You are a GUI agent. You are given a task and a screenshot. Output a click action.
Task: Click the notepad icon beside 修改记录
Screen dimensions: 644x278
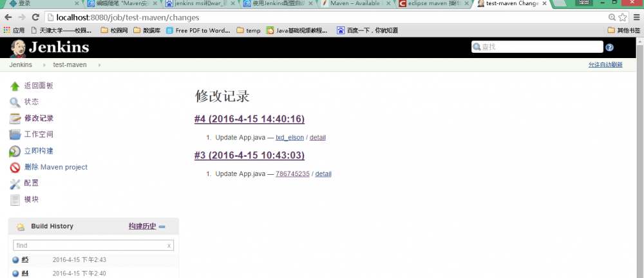[x=15, y=119]
